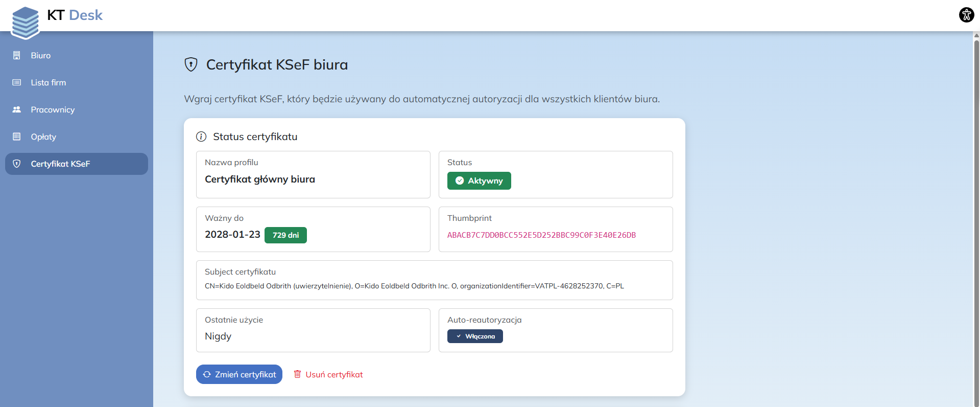Click the certificate thumbprint hash value

541,235
